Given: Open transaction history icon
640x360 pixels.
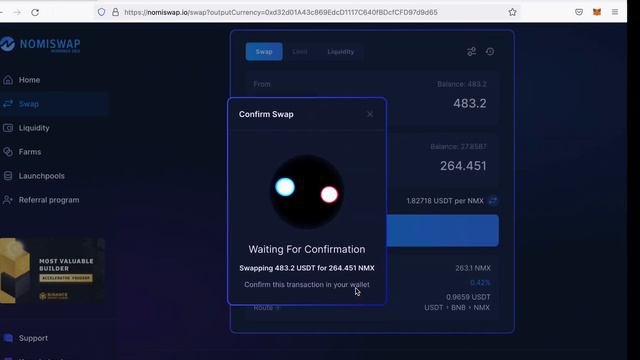Looking at the screenshot, I should click(x=490, y=51).
